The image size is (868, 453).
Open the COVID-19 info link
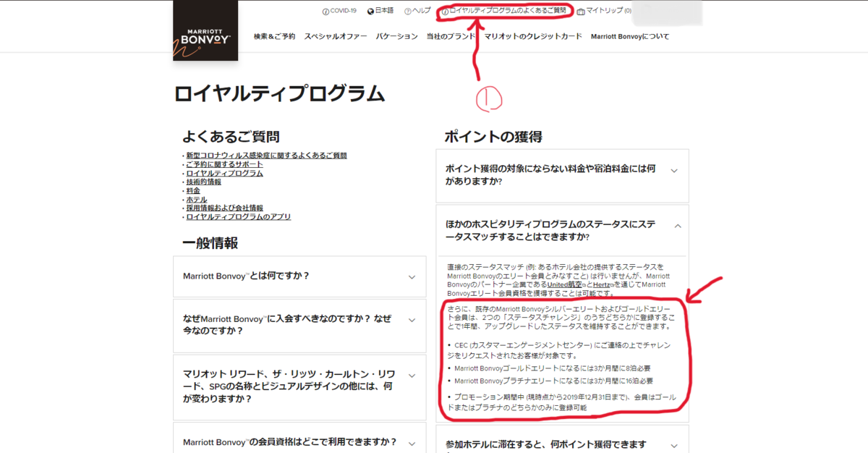coord(339,11)
